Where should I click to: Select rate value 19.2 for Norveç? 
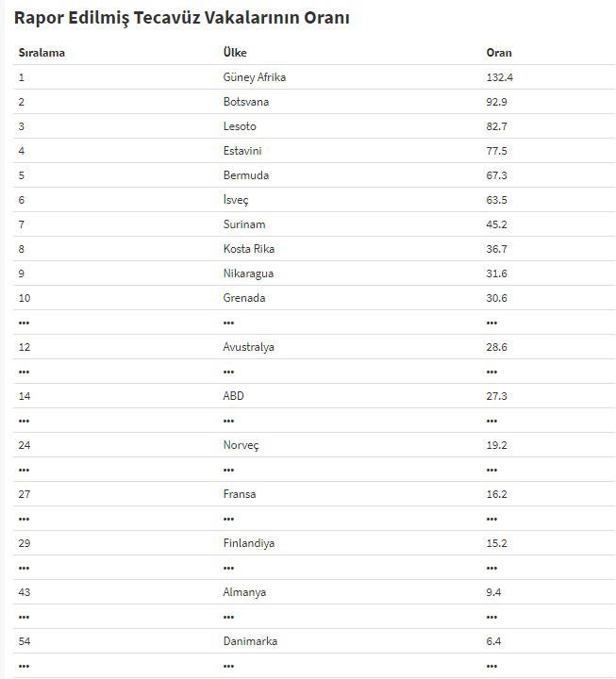point(496,445)
